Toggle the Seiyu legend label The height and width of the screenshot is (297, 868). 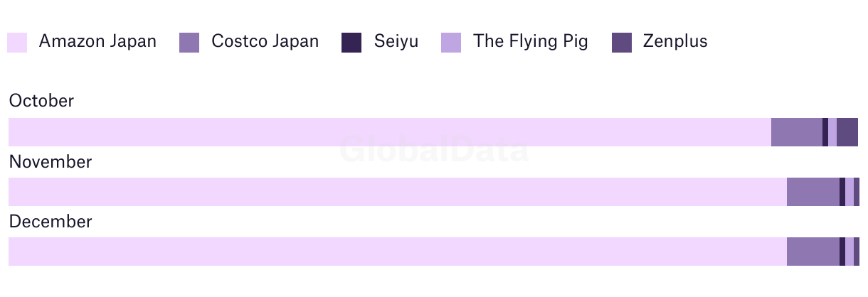pos(396,42)
